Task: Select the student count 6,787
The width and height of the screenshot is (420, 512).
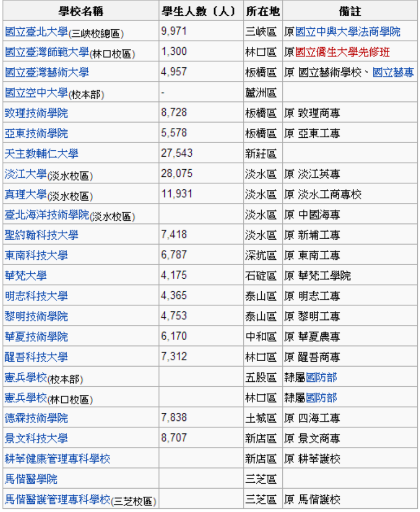Action: click(173, 255)
